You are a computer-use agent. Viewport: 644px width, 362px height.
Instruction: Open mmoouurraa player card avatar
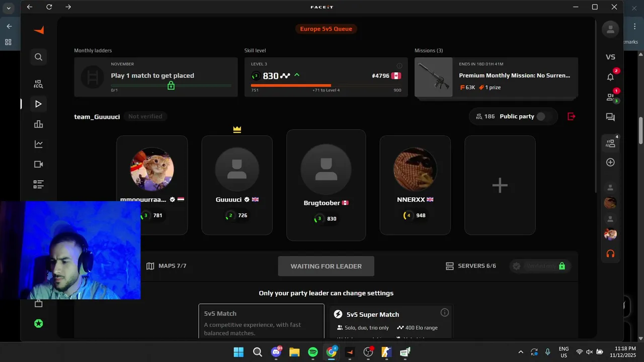click(x=152, y=169)
